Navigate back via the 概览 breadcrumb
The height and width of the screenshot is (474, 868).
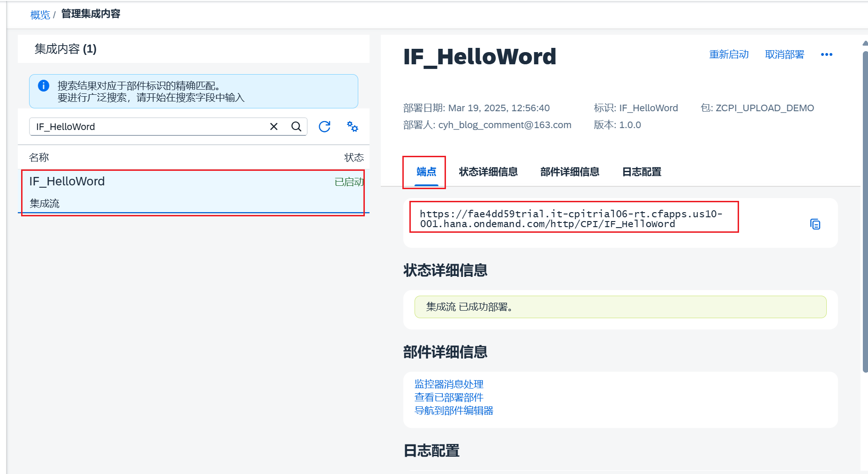(x=39, y=14)
